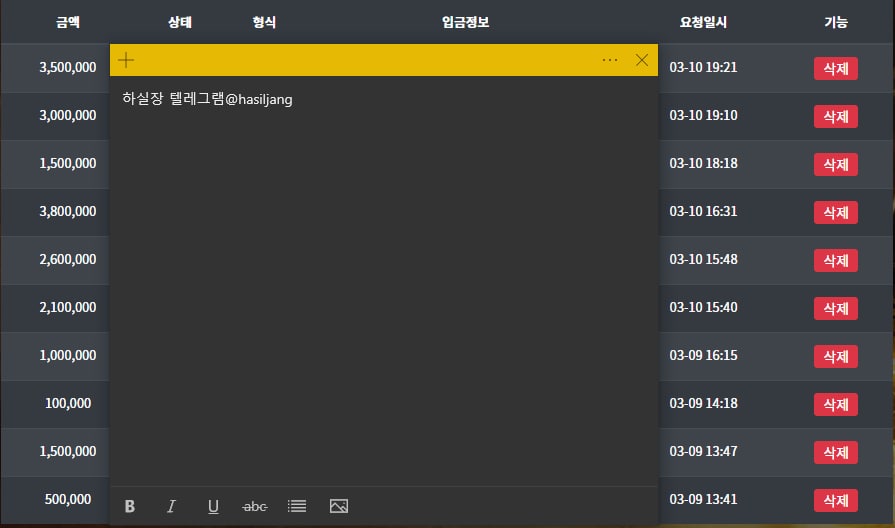Select the 100,000 amount cell
Viewport: 895px width, 528px height.
tap(68, 403)
